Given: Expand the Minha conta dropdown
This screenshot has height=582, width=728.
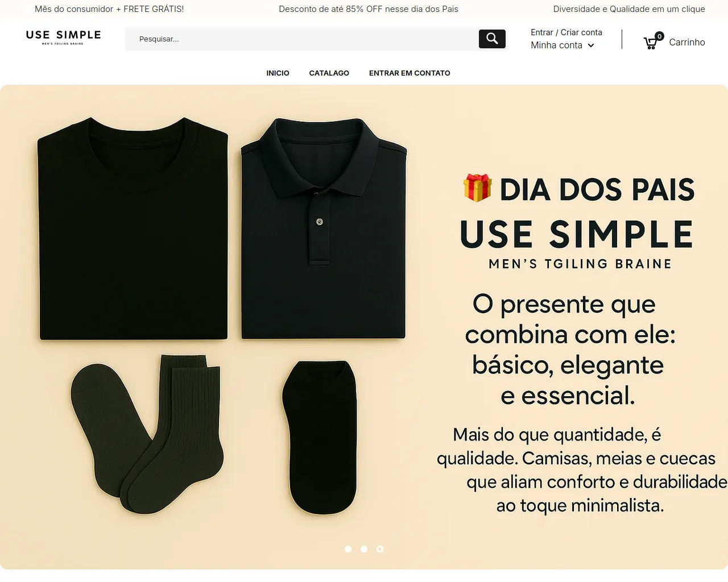Looking at the screenshot, I should coord(562,45).
